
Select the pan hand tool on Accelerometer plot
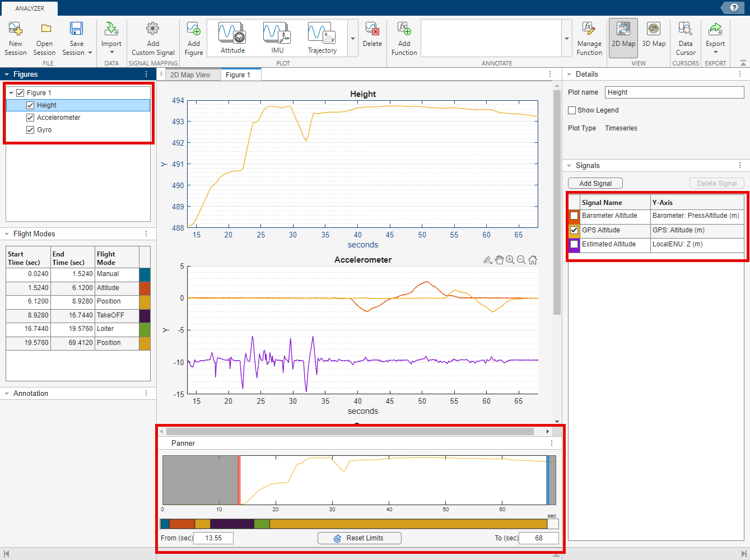pos(499,260)
